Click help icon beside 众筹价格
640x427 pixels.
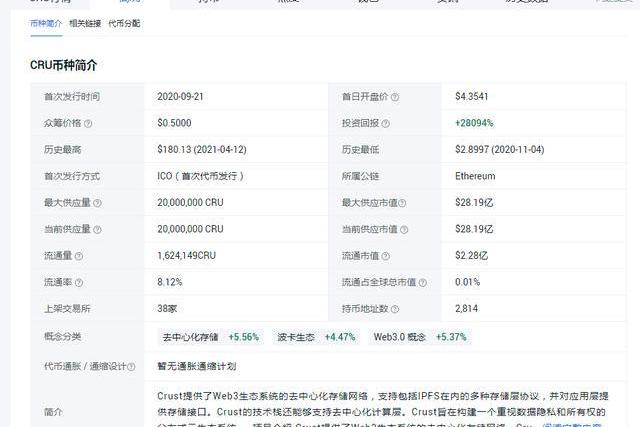pos(88,124)
